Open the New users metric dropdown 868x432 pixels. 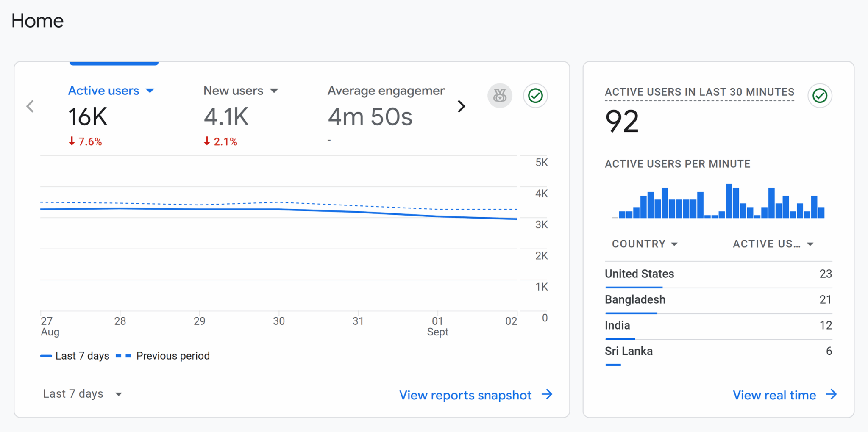[x=274, y=91]
